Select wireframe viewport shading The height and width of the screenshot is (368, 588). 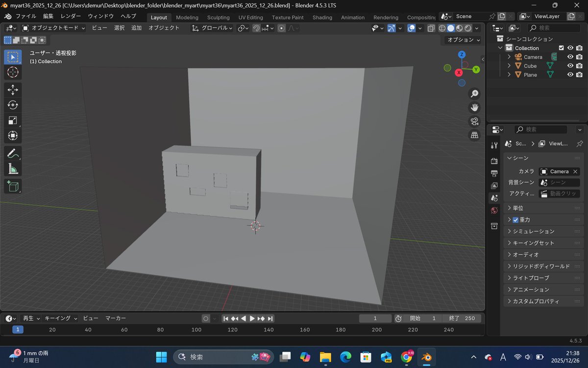pos(442,28)
